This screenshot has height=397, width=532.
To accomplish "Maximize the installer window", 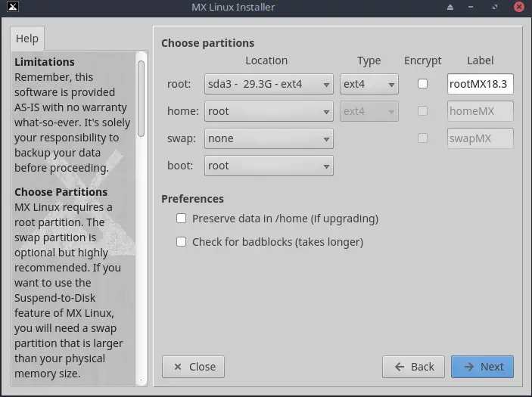I will [495, 7].
